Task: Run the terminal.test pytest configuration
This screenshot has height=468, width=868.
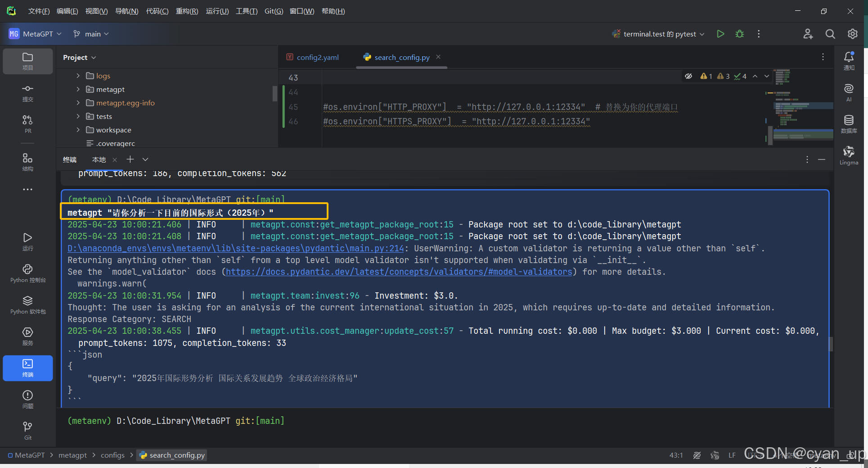Action: click(x=720, y=34)
